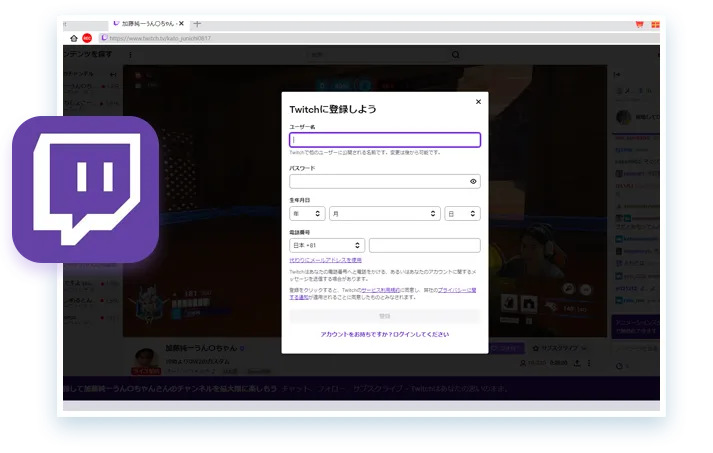
Task: Click the 加藤純一 browser tab title
Action: [x=148, y=23]
